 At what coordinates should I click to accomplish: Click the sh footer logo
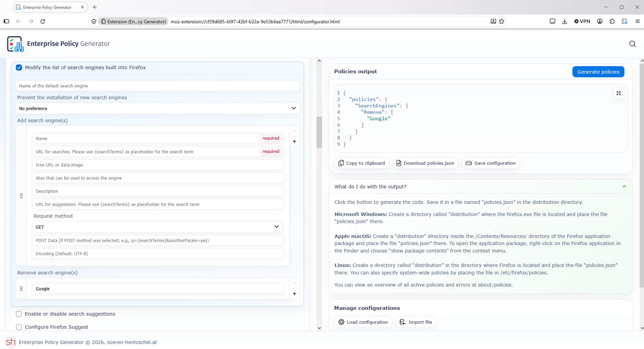pyautogui.click(x=11, y=342)
